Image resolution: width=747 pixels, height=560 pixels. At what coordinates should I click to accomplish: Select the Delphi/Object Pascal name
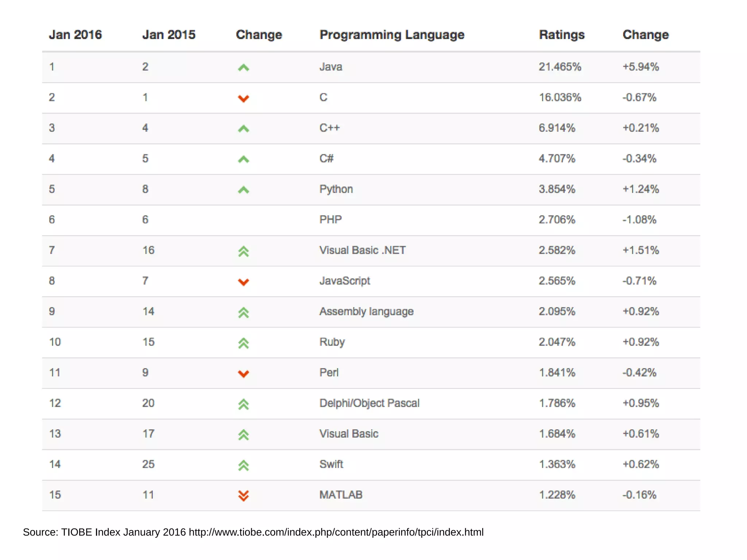pos(369,403)
